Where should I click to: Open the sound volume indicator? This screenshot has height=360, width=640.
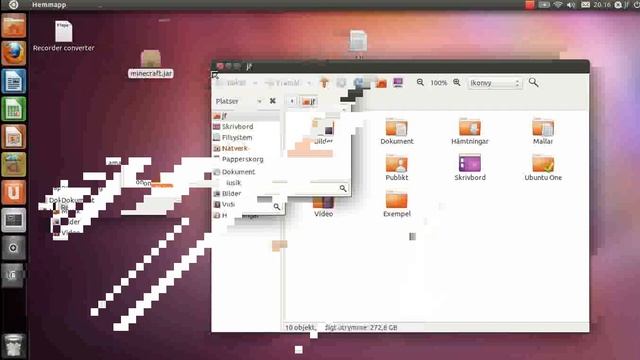571,5
